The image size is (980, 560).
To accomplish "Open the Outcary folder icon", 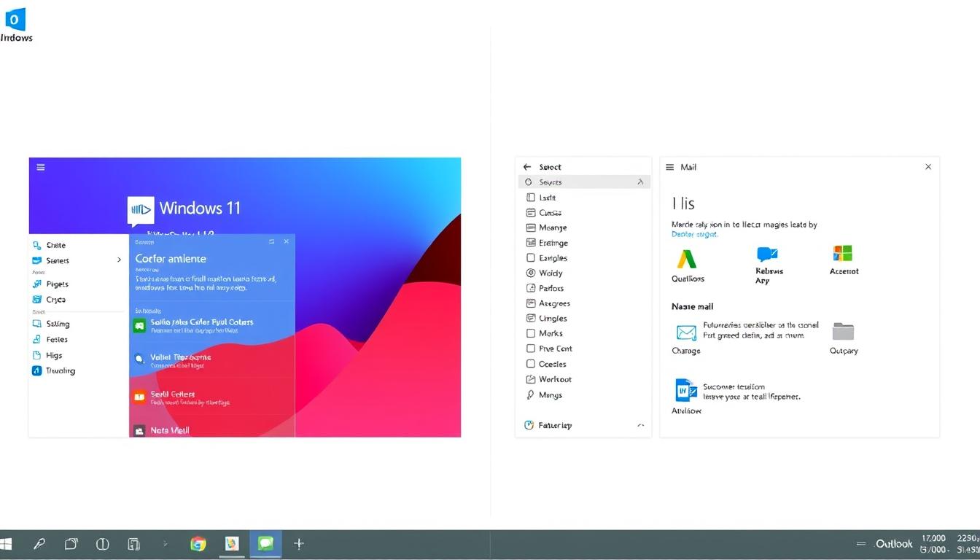I will [x=843, y=331].
